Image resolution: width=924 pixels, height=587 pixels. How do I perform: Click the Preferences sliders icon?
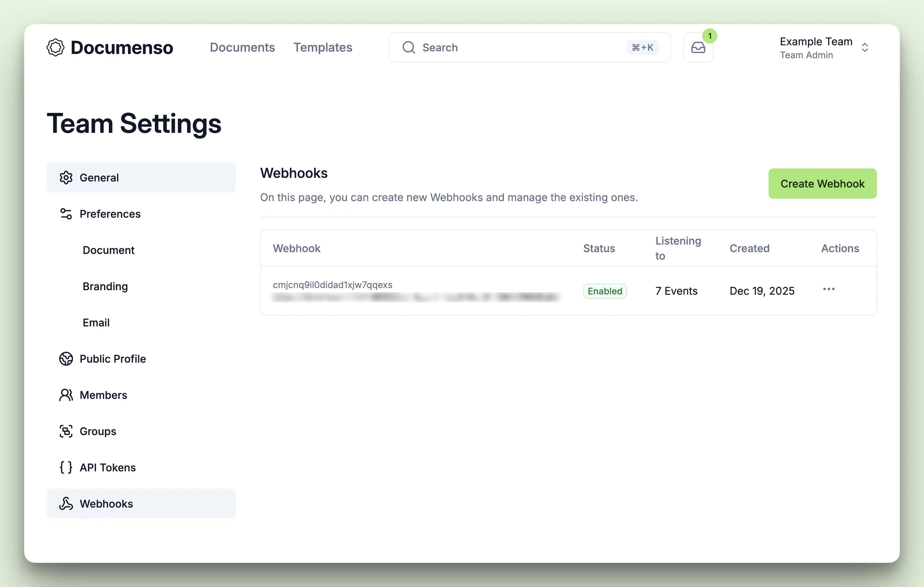66,214
